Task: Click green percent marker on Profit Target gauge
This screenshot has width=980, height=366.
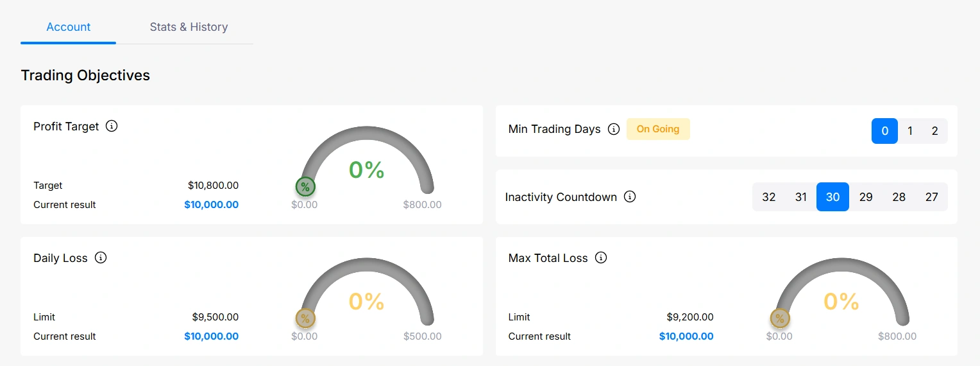Action: [x=305, y=187]
